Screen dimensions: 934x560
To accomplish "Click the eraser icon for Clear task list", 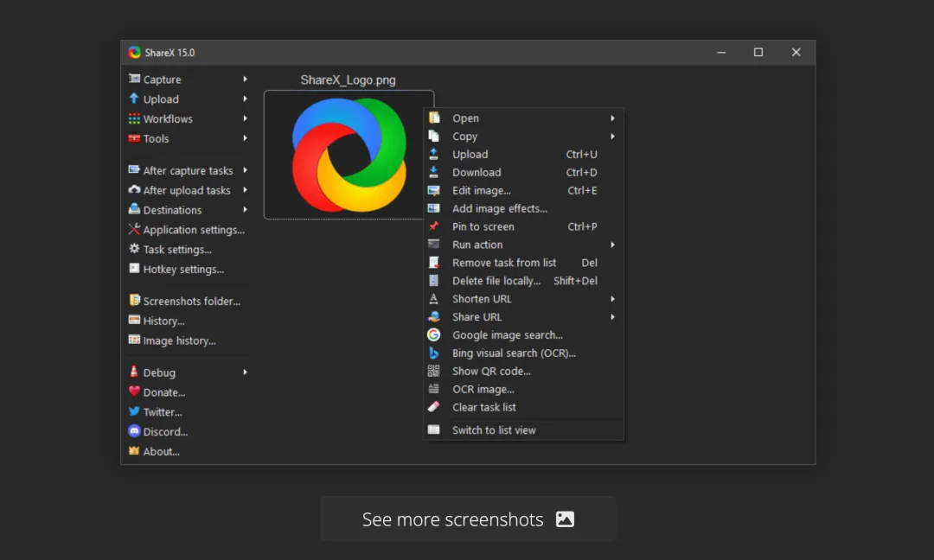I will click(433, 406).
